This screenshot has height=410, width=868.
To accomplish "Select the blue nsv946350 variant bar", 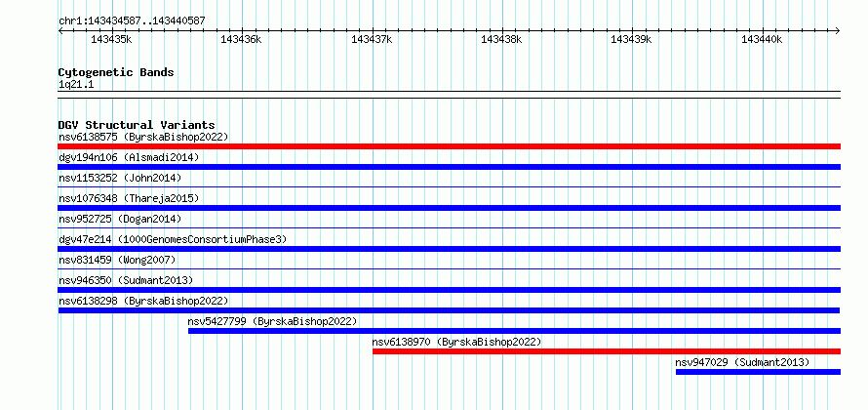I will (x=450, y=290).
